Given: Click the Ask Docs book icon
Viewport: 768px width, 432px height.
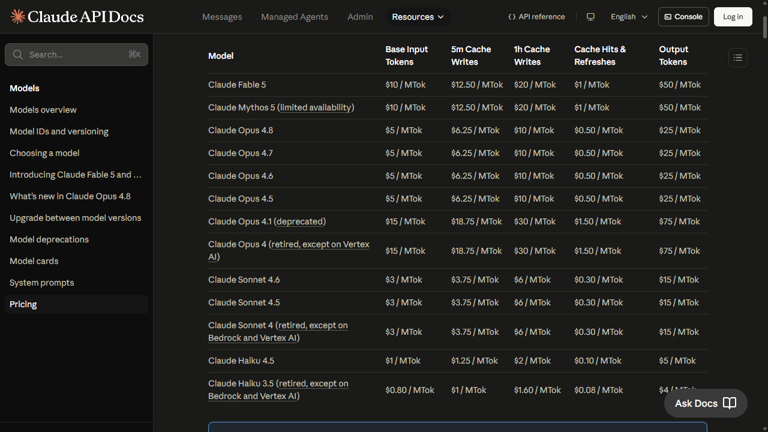Looking at the screenshot, I should point(730,403).
